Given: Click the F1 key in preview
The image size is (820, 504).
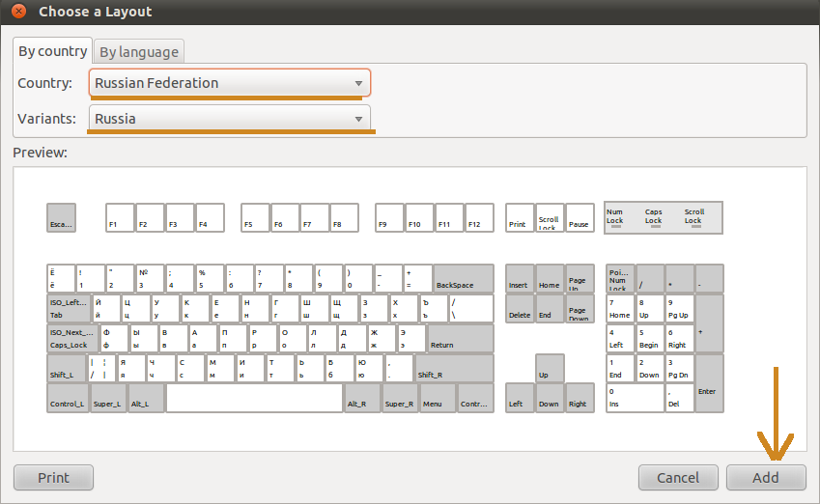Looking at the screenshot, I should [x=121, y=217].
